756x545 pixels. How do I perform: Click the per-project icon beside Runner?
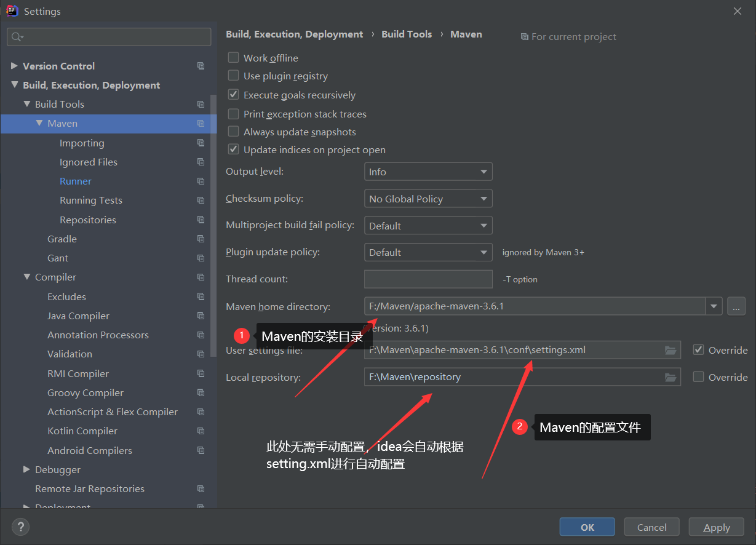click(x=201, y=181)
